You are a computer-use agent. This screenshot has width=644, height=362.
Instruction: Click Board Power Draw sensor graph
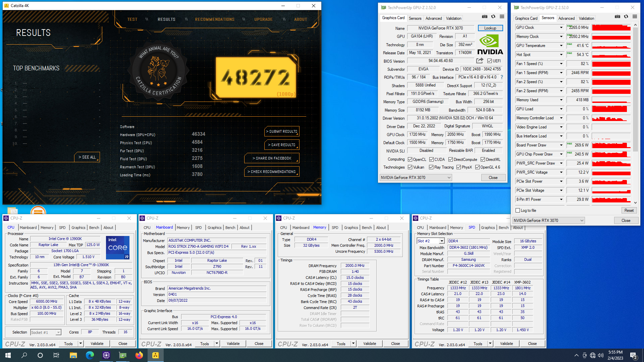coord(611,145)
